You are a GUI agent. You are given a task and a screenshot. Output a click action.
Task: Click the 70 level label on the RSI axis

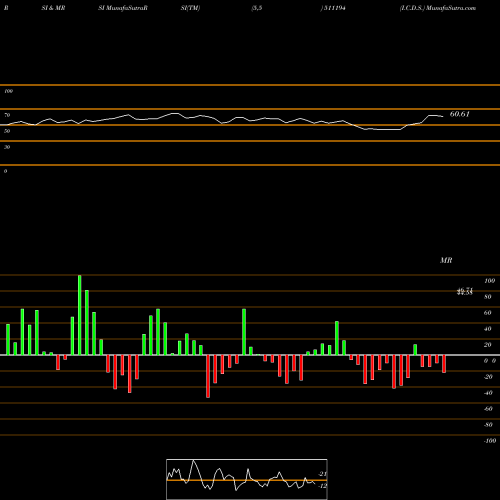pyautogui.click(x=7, y=115)
